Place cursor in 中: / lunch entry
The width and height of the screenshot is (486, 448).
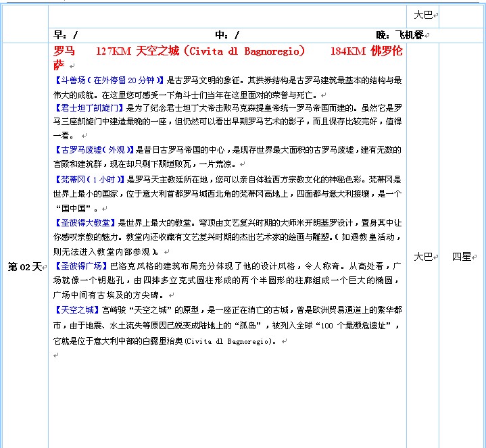coord(226,35)
